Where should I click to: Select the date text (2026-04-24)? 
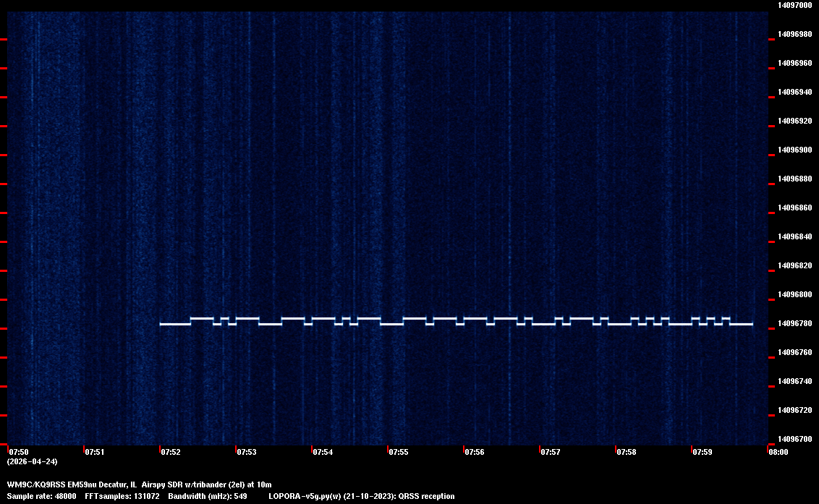[x=33, y=461]
